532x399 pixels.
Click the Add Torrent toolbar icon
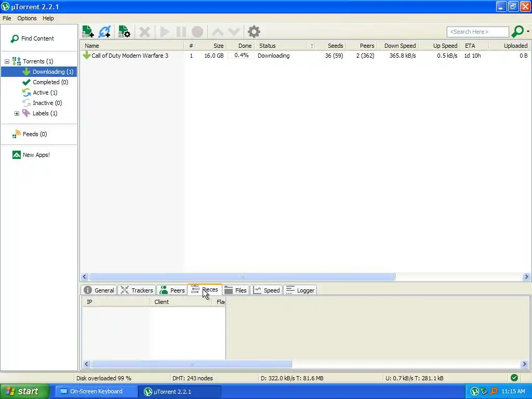coord(88,32)
